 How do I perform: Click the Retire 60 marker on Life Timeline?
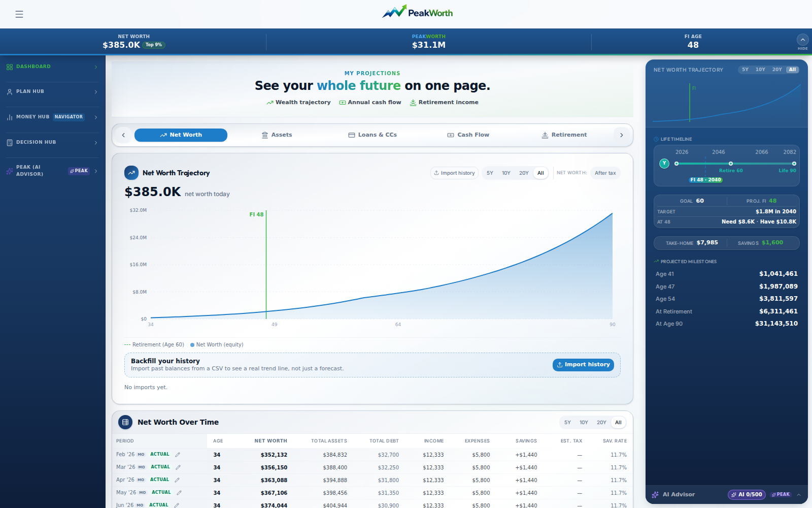[x=731, y=164]
